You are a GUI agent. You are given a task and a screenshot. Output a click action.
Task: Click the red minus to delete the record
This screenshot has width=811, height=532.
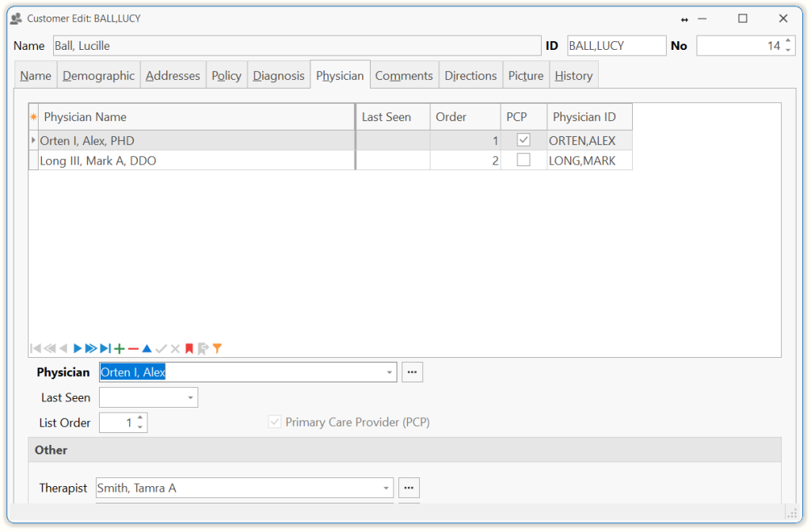pos(133,348)
